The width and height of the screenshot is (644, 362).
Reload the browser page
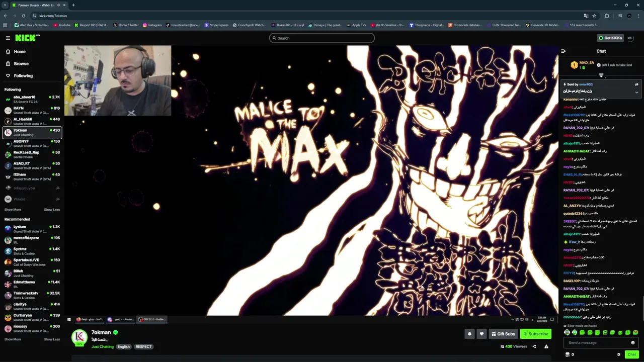pos(23,16)
